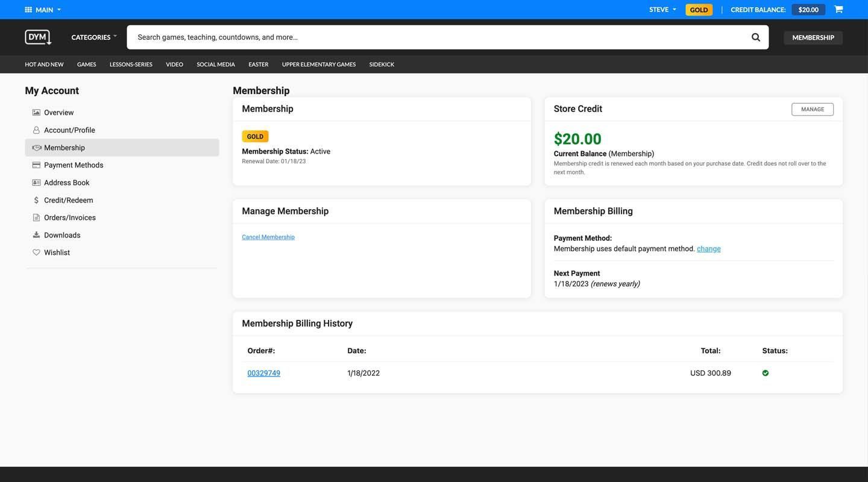Open the shopping cart icon

[x=838, y=10]
